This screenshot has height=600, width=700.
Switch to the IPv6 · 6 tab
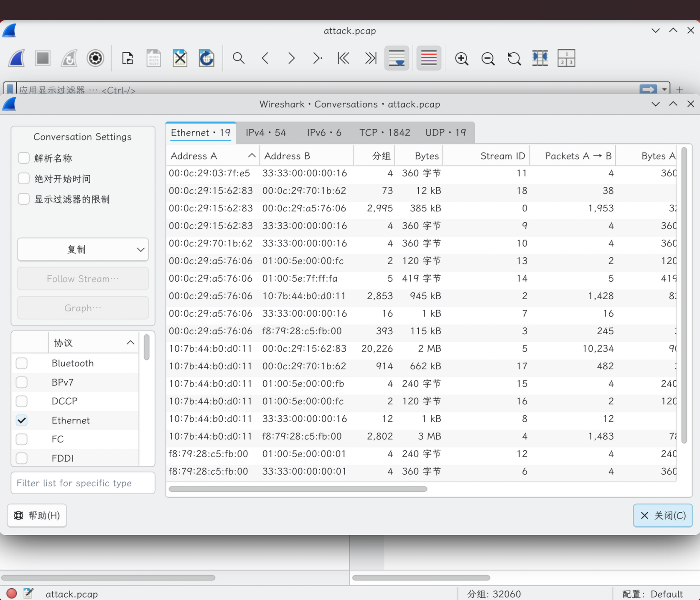point(324,132)
